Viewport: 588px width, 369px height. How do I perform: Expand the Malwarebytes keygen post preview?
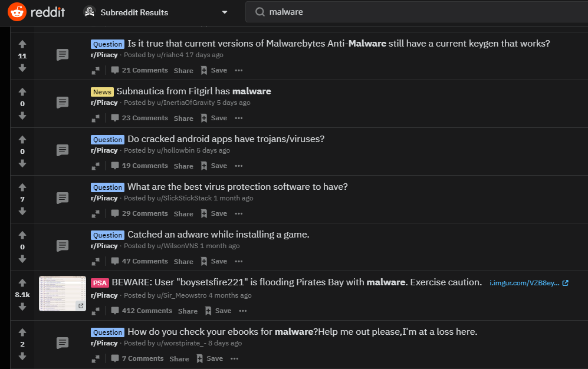pyautogui.click(x=96, y=70)
